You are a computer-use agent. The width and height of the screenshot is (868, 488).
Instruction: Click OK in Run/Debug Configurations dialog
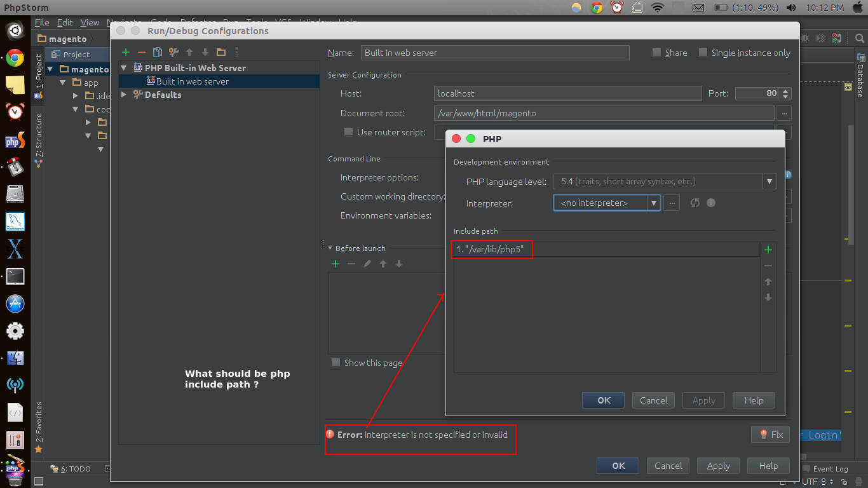pos(618,466)
